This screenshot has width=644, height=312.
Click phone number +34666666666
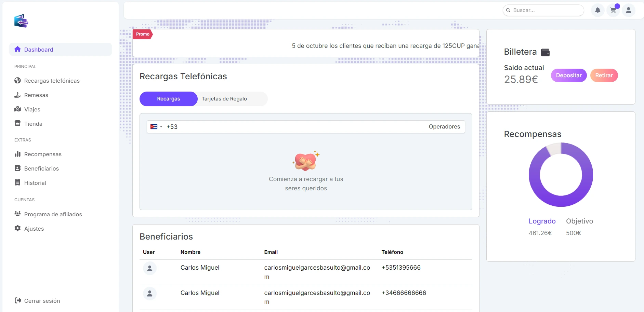coord(404,293)
